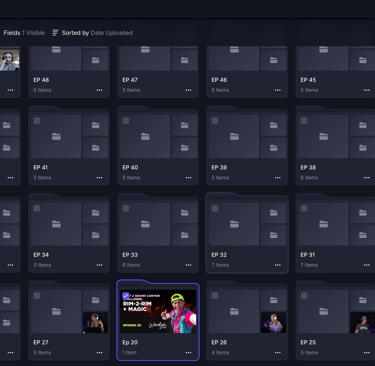This screenshot has height=366, width=375.
Task: Open the Fields visibility options
Action: [24, 33]
